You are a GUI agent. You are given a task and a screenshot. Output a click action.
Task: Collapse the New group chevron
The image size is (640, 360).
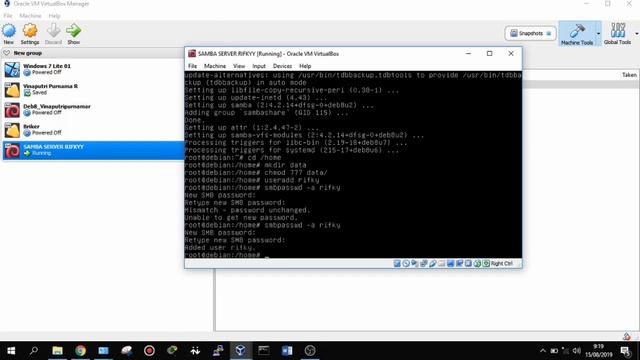[7, 53]
